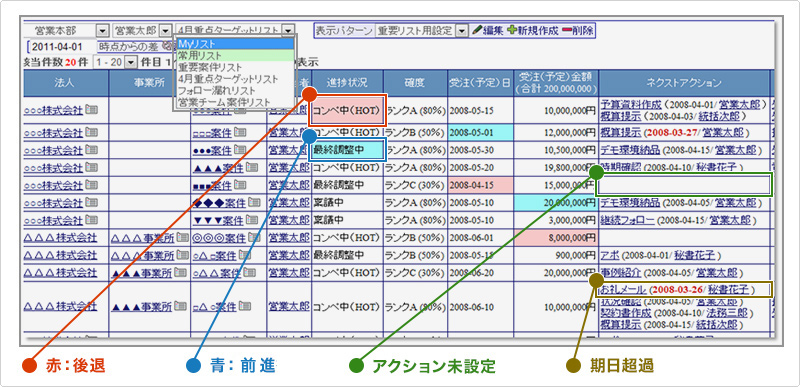
Task: Open the ◎◎◎案件 project link
Action: pyautogui.click(x=219, y=238)
